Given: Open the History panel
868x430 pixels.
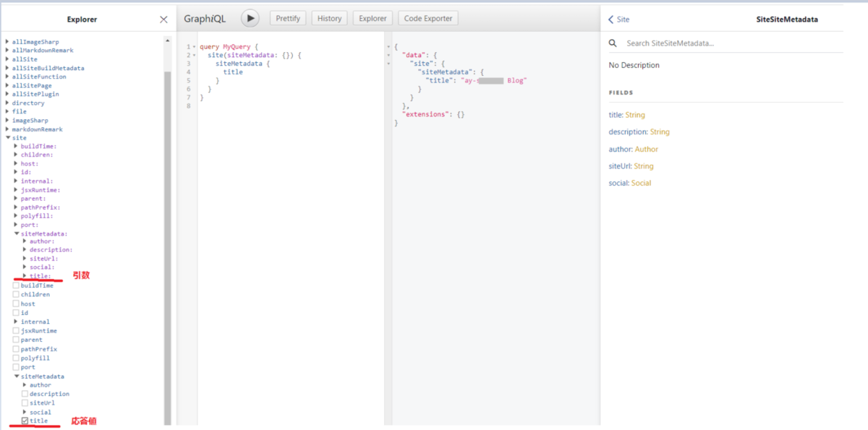Looking at the screenshot, I should coord(329,18).
